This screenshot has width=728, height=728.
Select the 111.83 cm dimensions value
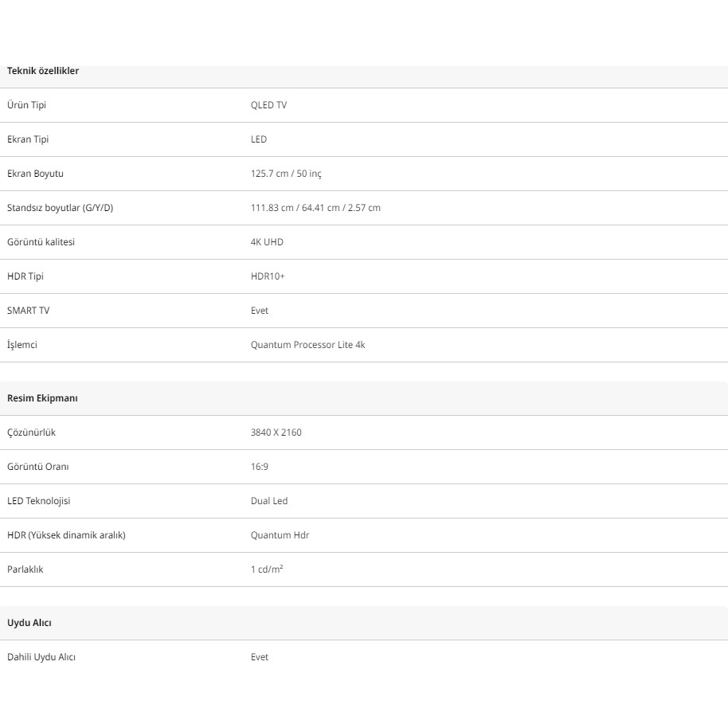click(315, 208)
